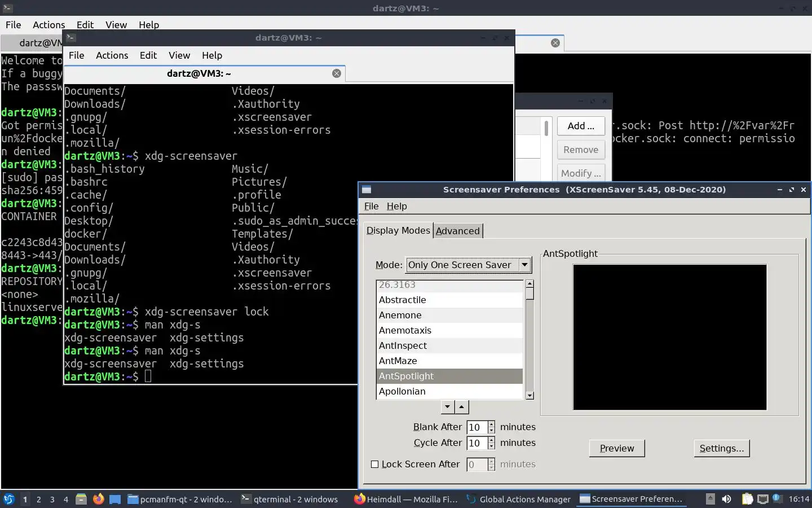Click the Blank After minutes field

pos(477,427)
